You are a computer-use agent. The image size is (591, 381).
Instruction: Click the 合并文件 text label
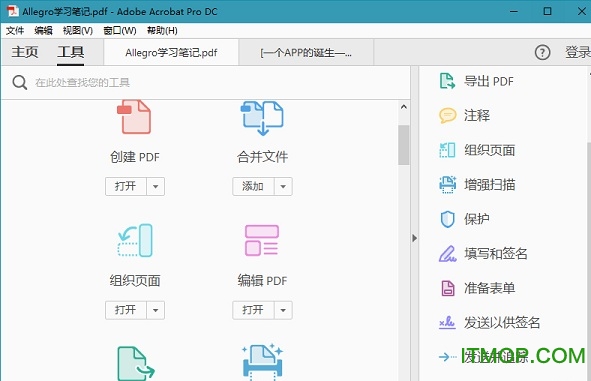click(x=262, y=157)
